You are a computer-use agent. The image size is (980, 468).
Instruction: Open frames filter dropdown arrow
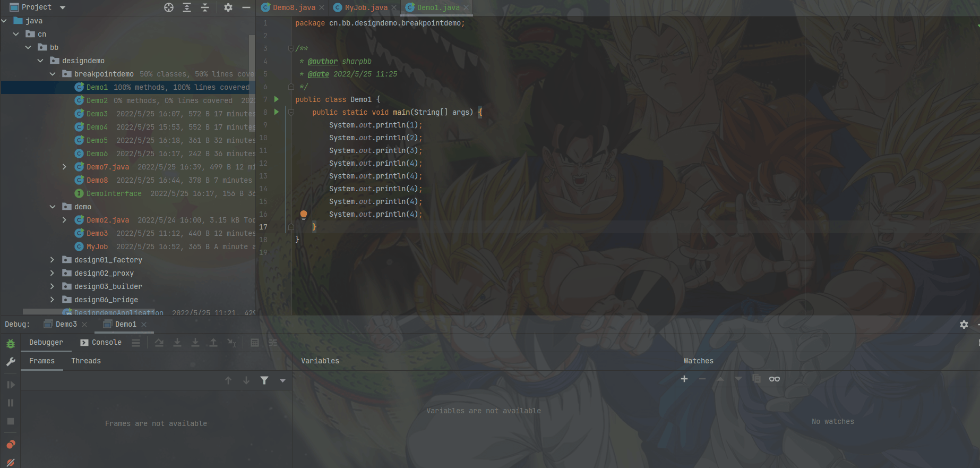(282, 380)
